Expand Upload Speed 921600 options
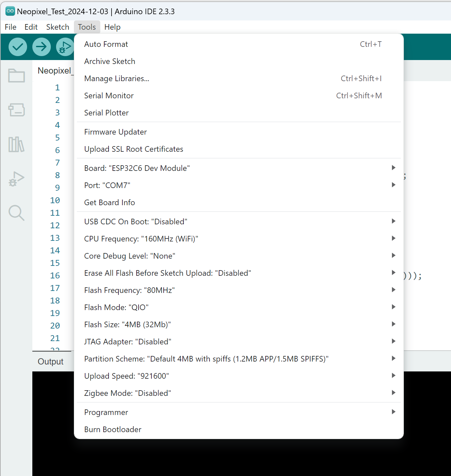This screenshot has width=451, height=476. 239,376
